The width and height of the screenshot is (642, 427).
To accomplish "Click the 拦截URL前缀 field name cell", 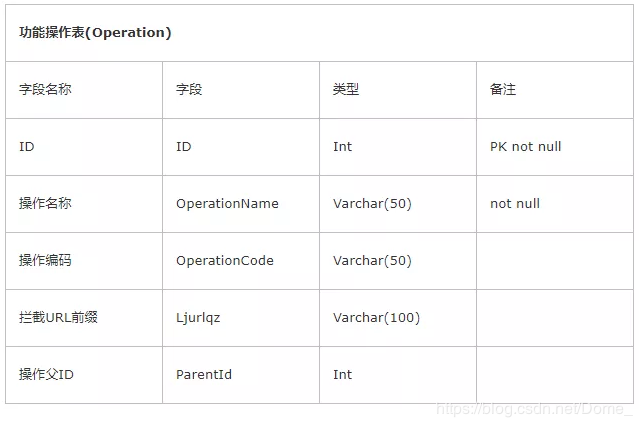I will click(58, 318).
